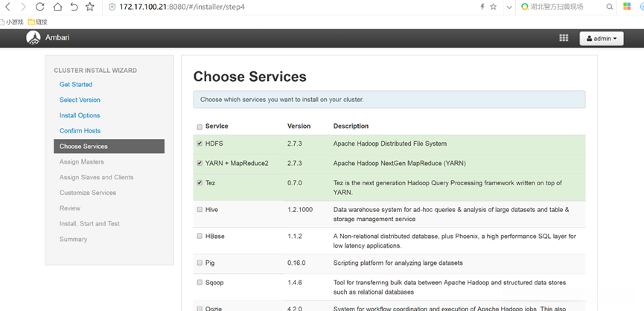644x311 pixels.
Task: Click the search magnifier icon
Action: [609, 7]
